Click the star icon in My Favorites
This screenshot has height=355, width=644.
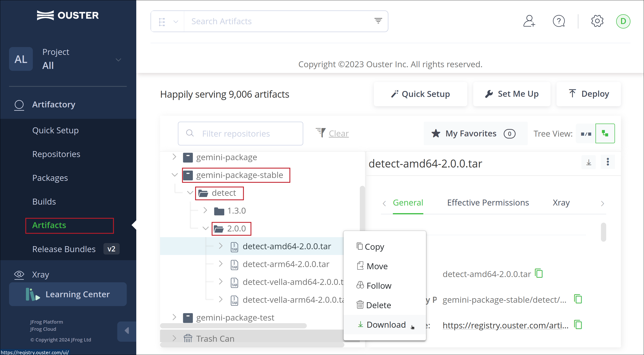(436, 133)
